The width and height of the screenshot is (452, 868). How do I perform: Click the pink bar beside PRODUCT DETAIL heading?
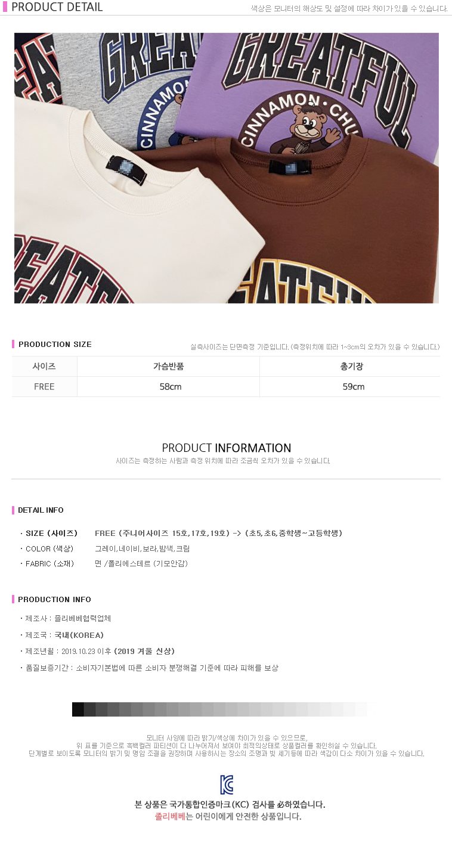[x=5, y=7]
